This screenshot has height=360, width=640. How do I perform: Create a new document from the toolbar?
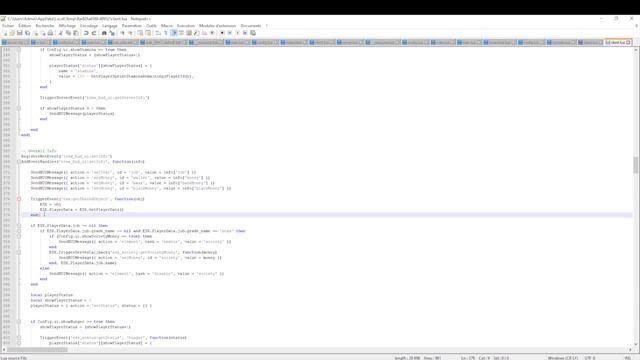coord(5,33)
